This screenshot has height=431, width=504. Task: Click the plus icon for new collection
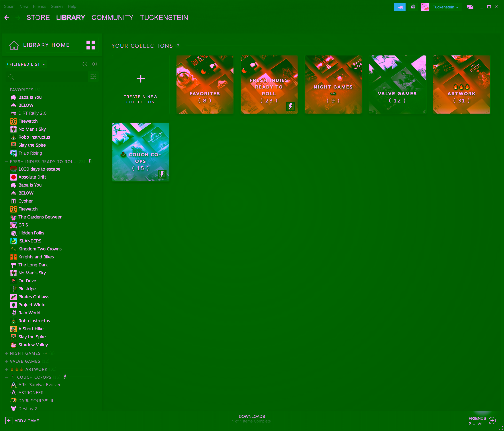click(141, 79)
